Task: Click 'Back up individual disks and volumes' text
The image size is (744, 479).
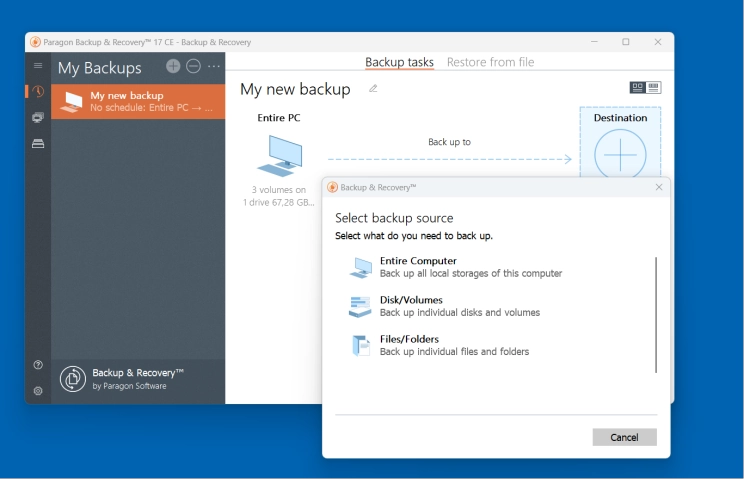Action: (x=460, y=313)
